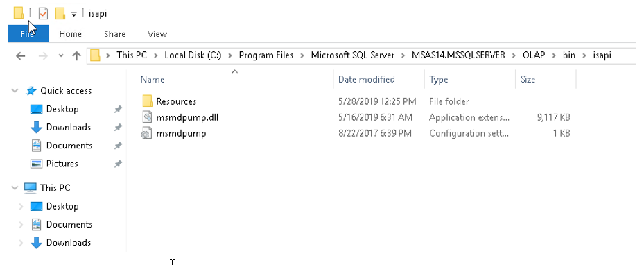Open Downloads under Quick access
The height and width of the screenshot is (265, 644).
pyautogui.click(x=69, y=128)
